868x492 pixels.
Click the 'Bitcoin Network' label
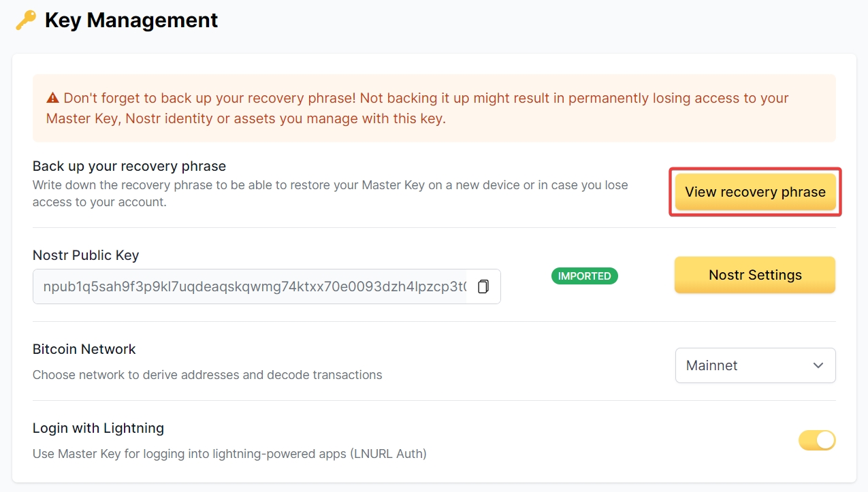(84, 349)
